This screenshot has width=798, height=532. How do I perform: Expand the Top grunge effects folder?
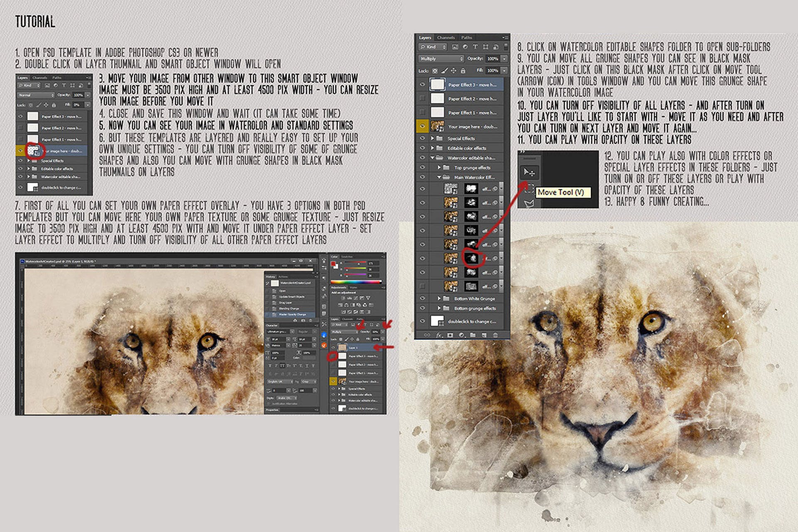click(x=439, y=167)
